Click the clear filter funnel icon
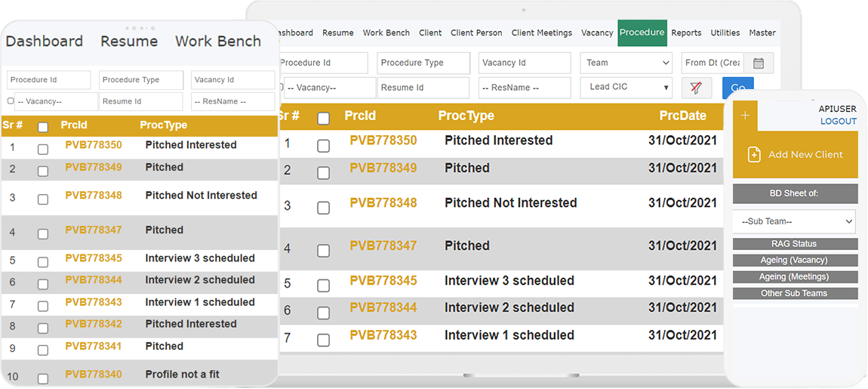This screenshot has width=868, height=389. coord(696,88)
